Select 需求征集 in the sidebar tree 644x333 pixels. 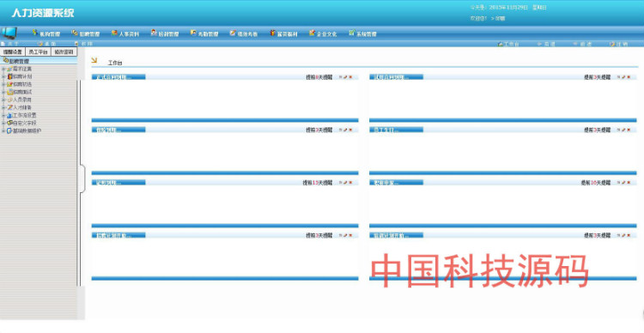pos(22,69)
